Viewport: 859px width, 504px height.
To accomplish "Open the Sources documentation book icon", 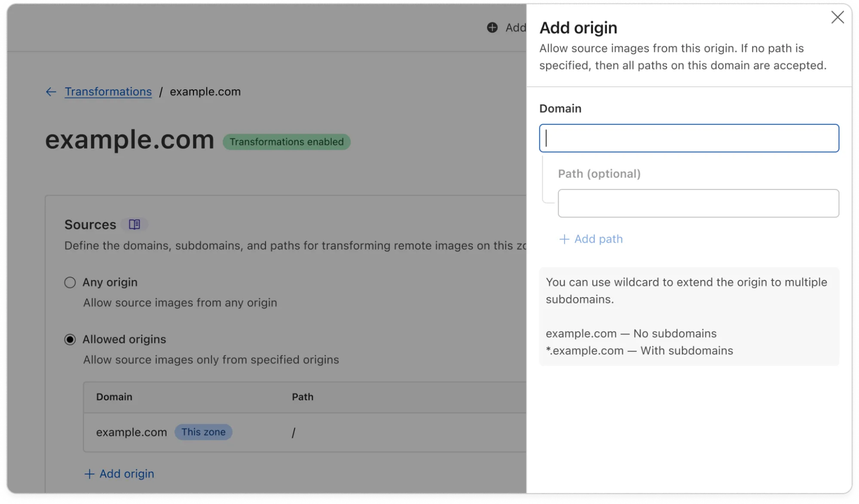I will (135, 224).
